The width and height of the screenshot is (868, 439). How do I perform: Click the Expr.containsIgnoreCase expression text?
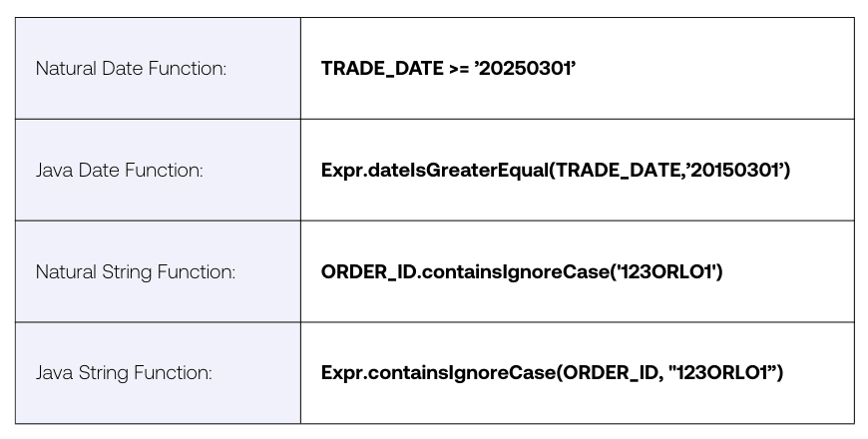click(x=552, y=372)
